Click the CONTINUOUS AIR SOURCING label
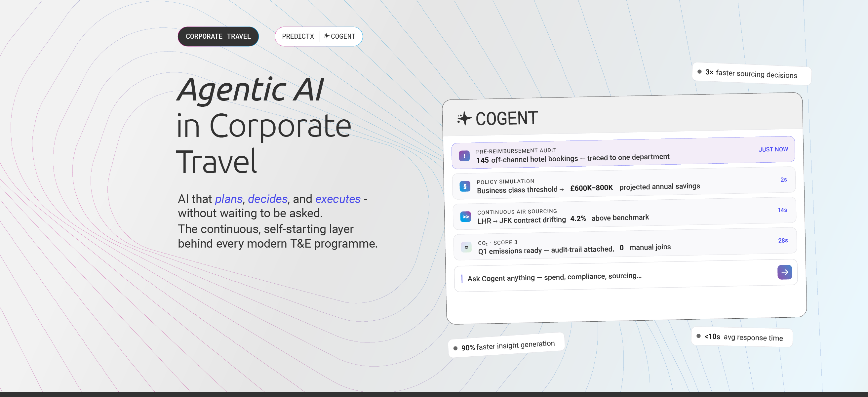This screenshot has height=397, width=868. 517,212
